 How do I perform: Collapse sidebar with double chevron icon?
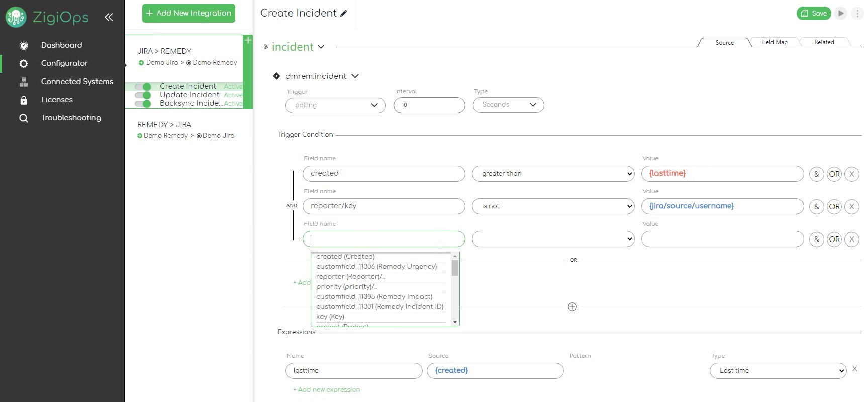[109, 17]
